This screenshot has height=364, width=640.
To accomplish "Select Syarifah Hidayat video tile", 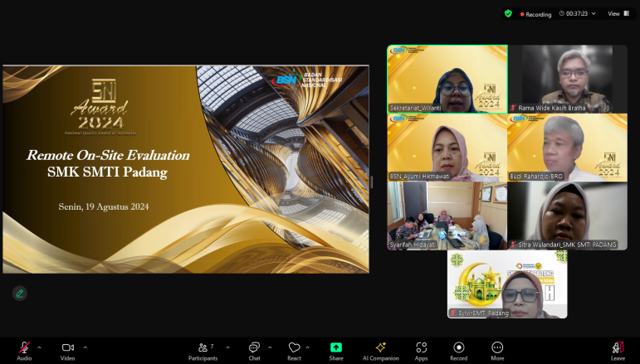I will pos(447,216).
